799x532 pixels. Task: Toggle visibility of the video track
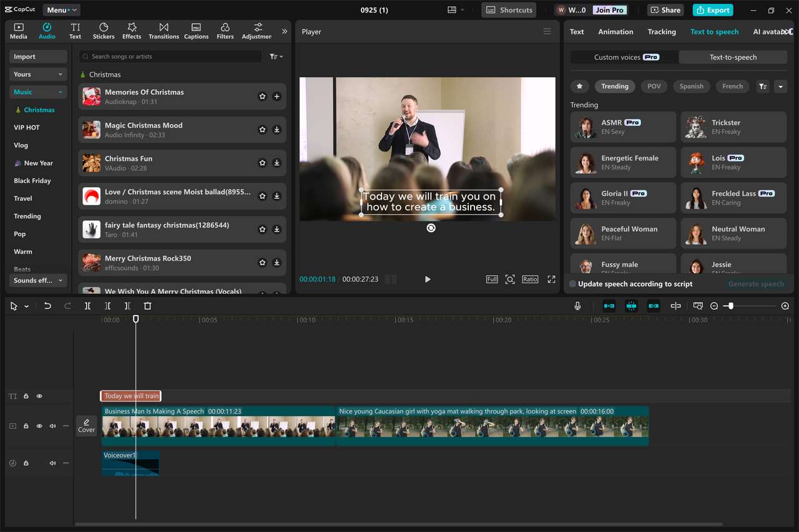(x=39, y=425)
